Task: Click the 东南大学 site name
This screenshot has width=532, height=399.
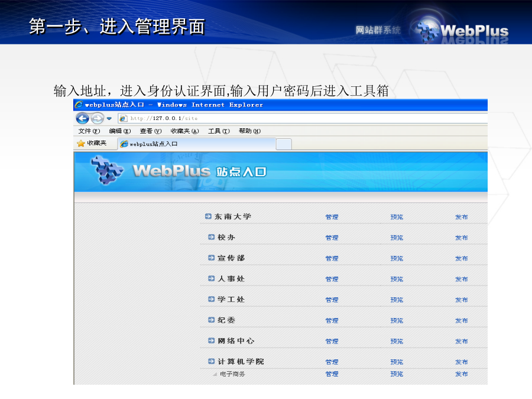Action: pyautogui.click(x=233, y=216)
